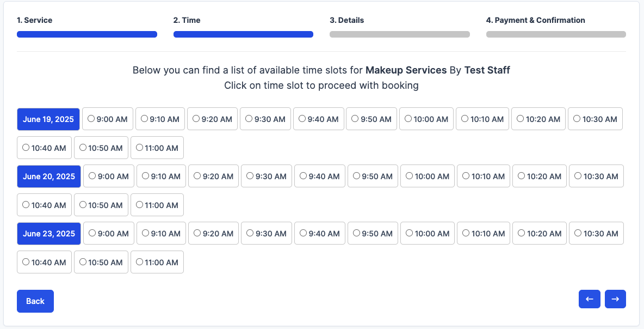Click the June 20, 2025 date label

[x=49, y=176]
